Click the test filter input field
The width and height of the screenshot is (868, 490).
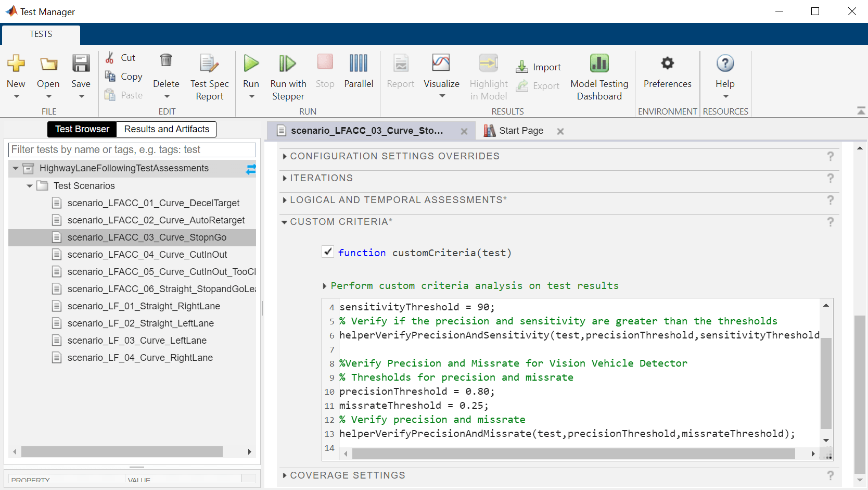pos(132,150)
